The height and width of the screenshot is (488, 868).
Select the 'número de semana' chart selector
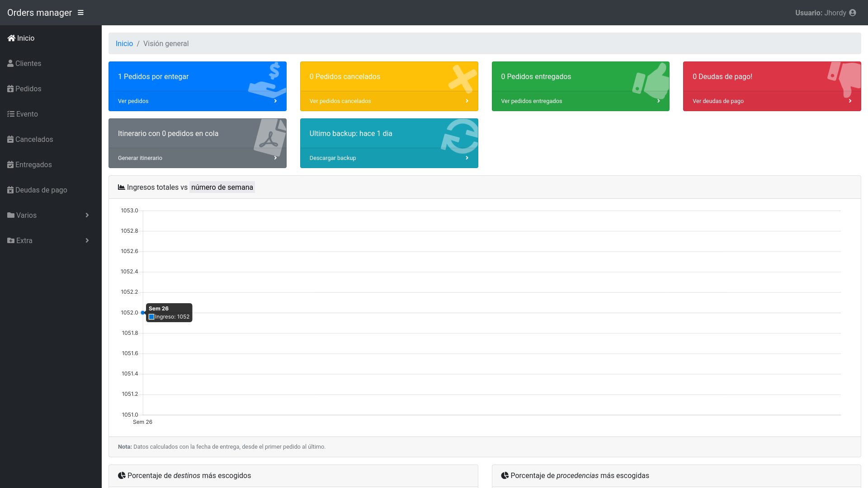click(222, 187)
